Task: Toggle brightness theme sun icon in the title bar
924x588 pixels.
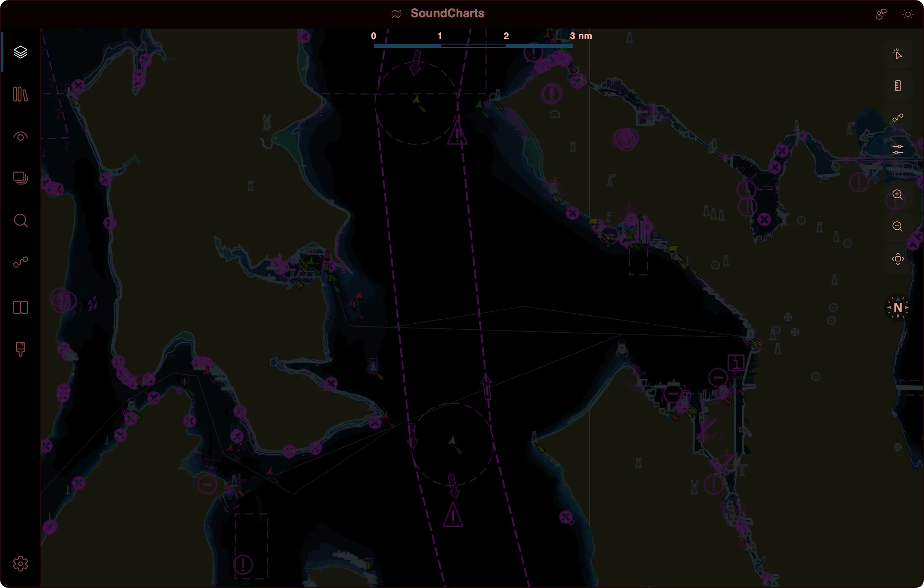Action: pos(908,14)
